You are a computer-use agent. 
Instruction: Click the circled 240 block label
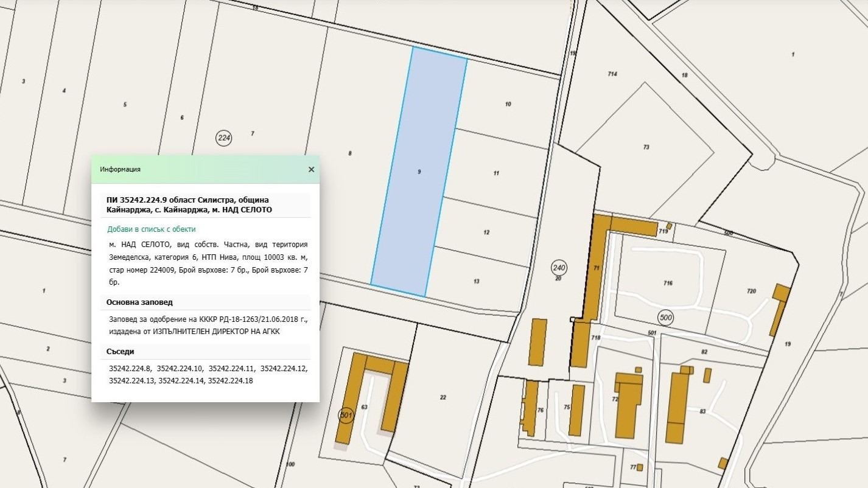coord(559,267)
